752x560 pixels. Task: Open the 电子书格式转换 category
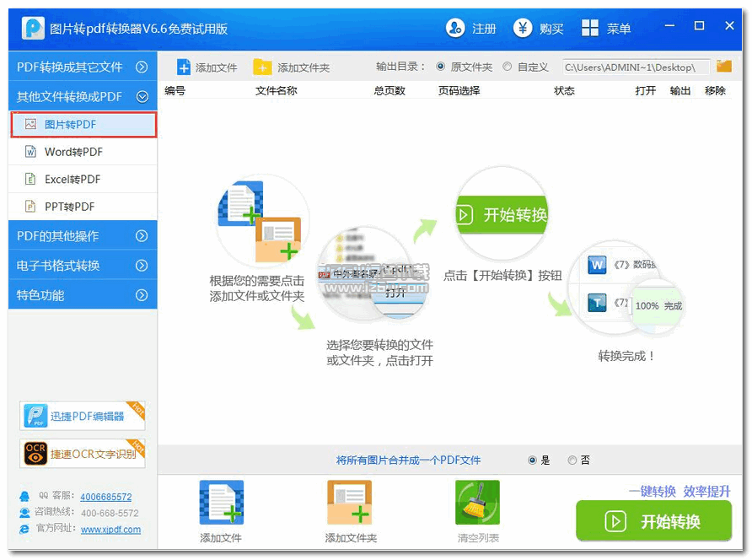click(x=83, y=266)
